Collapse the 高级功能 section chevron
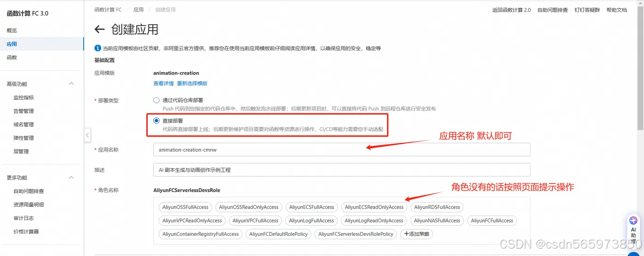Viewport: 644px width, 256px height. 71,84
